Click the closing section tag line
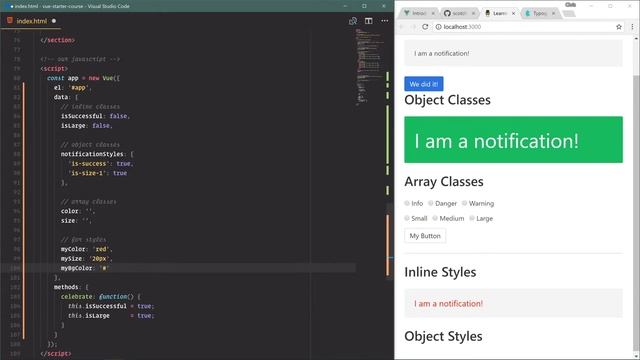Image resolution: width=640 pixels, height=360 pixels. (x=58, y=40)
